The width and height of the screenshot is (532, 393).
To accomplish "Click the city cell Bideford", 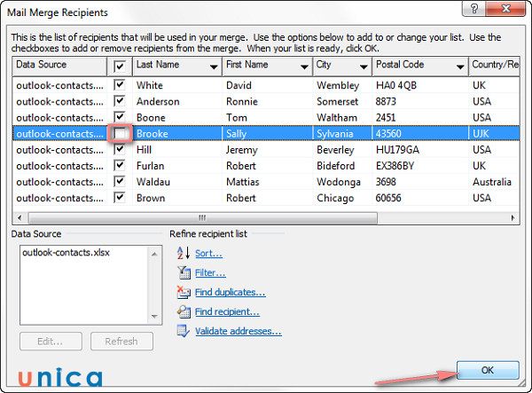I will click(x=335, y=166).
